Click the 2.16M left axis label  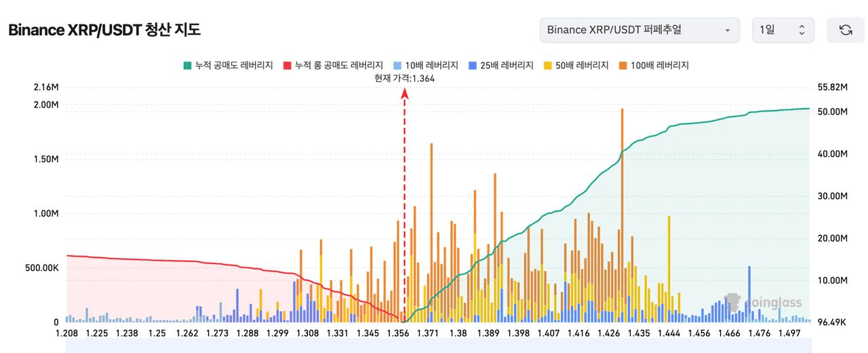click(x=45, y=87)
